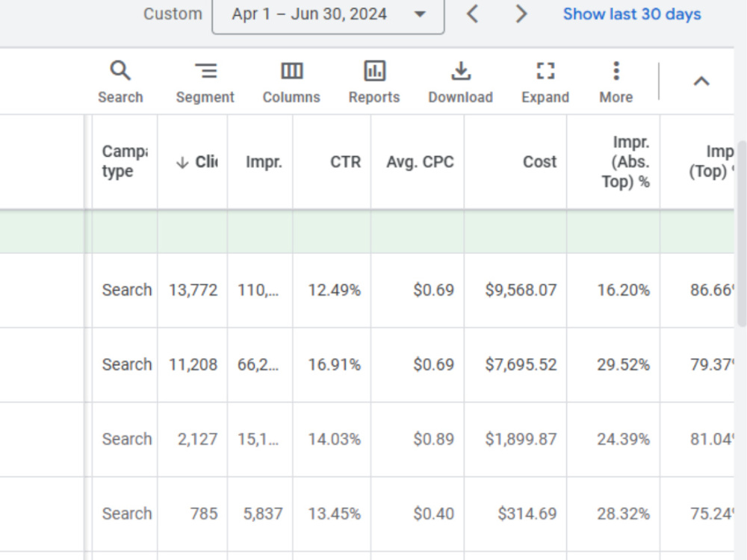Open the Search tool in table toolbar
Image resolution: width=747 pixels, height=560 pixels.
[x=120, y=82]
